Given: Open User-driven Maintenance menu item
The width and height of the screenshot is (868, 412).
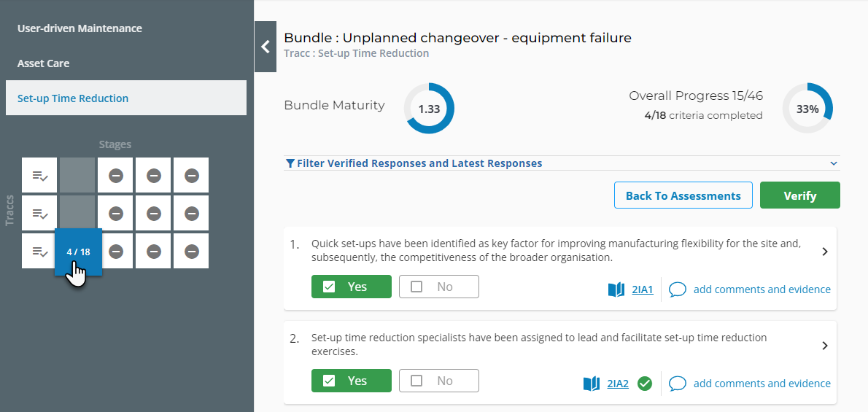Looking at the screenshot, I should pos(80,28).
